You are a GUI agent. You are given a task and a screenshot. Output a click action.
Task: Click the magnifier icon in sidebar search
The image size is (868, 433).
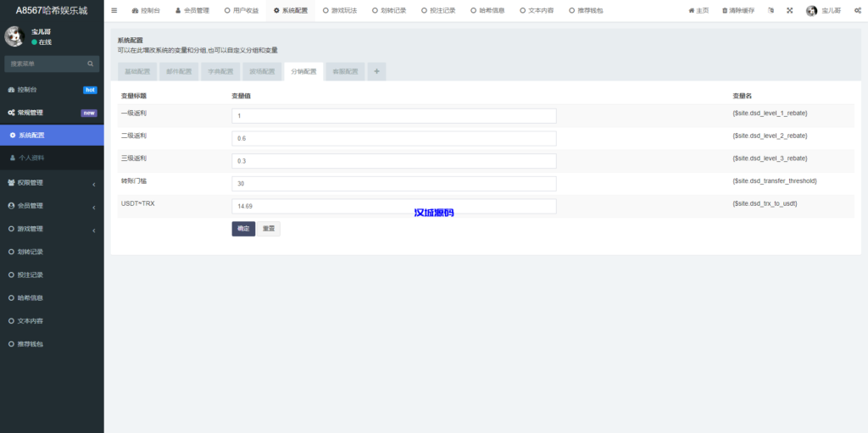point(90,64)
